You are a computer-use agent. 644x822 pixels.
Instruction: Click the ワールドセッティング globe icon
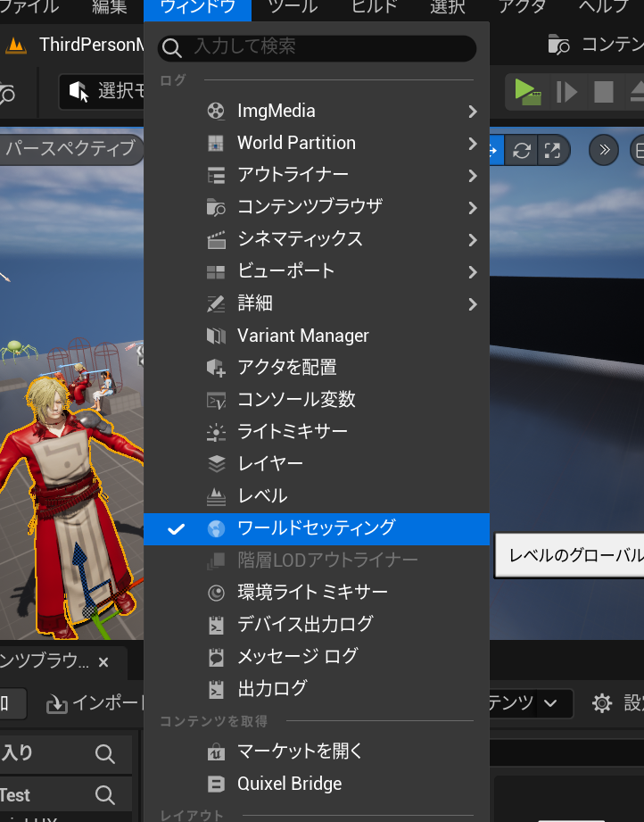pyautogui.click(x=216, y=529)
